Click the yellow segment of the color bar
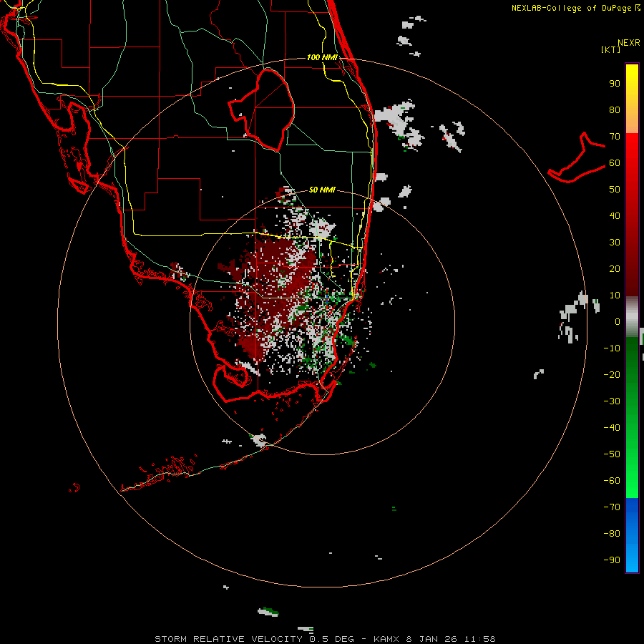 coord(632,99)
